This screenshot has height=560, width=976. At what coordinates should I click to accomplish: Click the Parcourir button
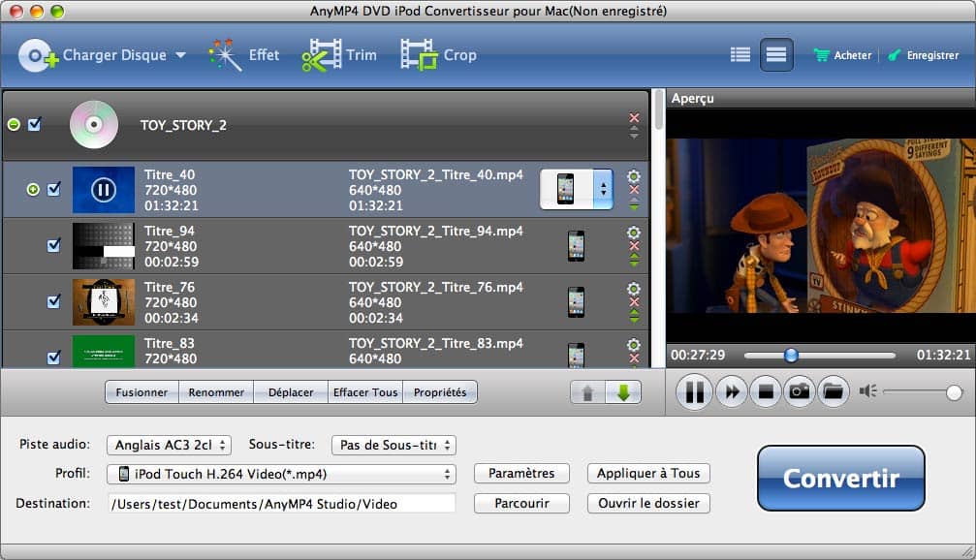[x=521, y=504]
